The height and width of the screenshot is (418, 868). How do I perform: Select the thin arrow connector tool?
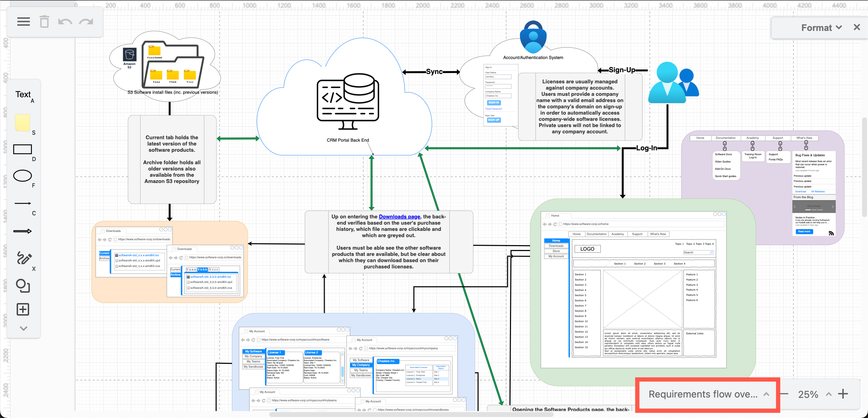pyautogui.click(x=23, y=203)
